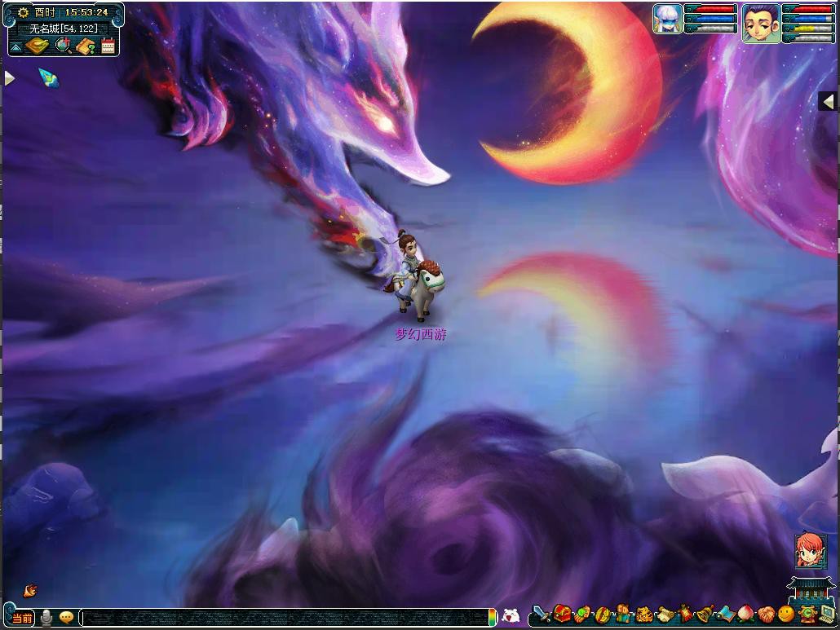Expand the left side panel arrow

[x=9, y=78]
